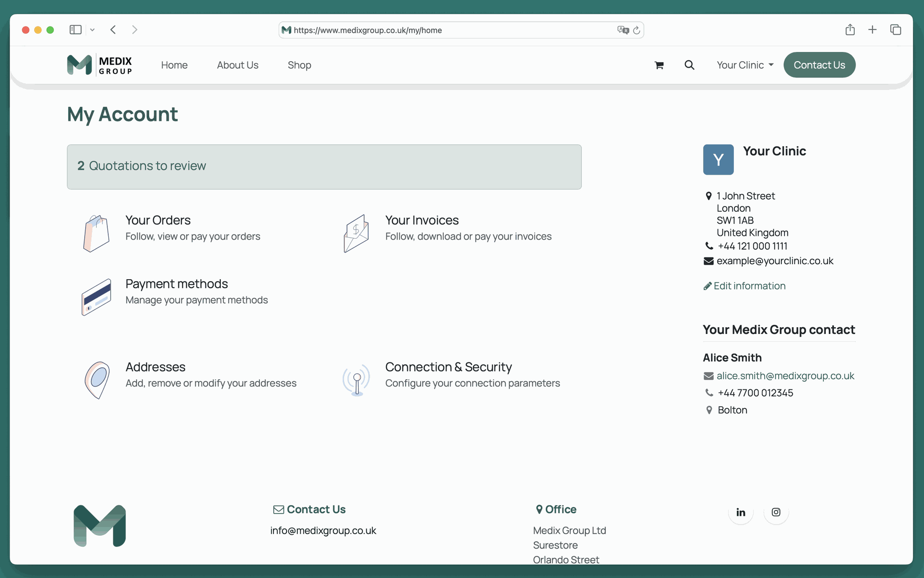
Task: Toggle the browser sidebar panel
Action: click(76, 30)
